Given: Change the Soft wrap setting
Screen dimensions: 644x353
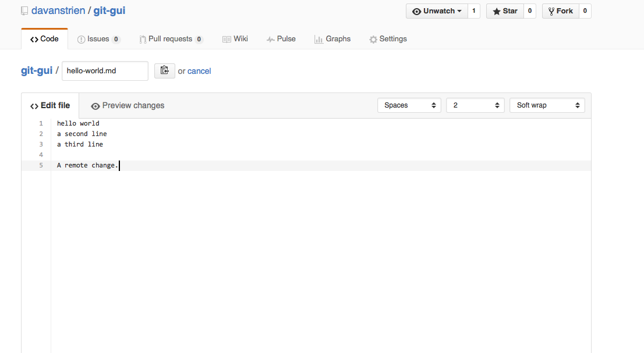Looking at the screenshot, I should point(547,105).
